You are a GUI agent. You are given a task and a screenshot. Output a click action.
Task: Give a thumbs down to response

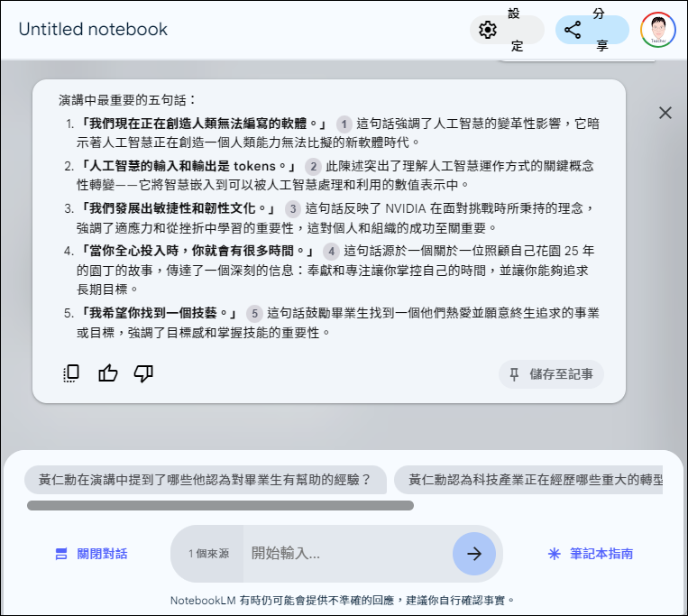[143, 373]
